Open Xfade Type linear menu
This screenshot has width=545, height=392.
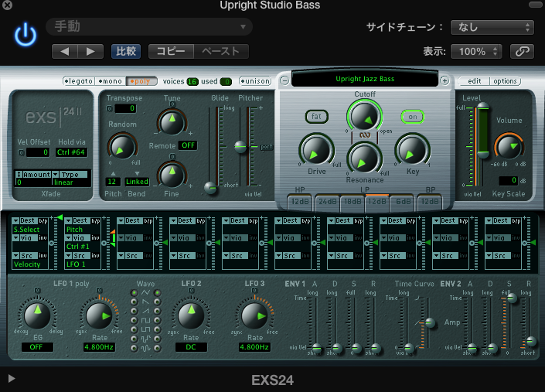click(x=71, y=182)
